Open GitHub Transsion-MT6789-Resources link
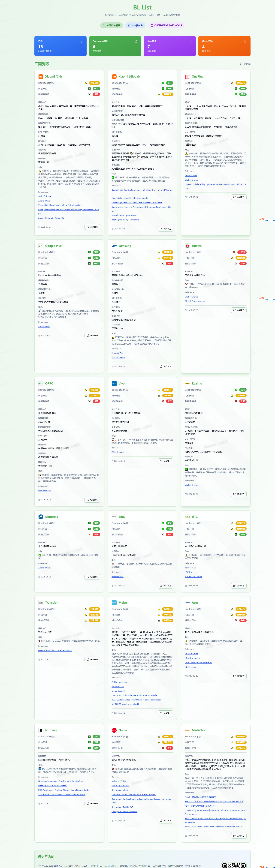 pos(55,651)
